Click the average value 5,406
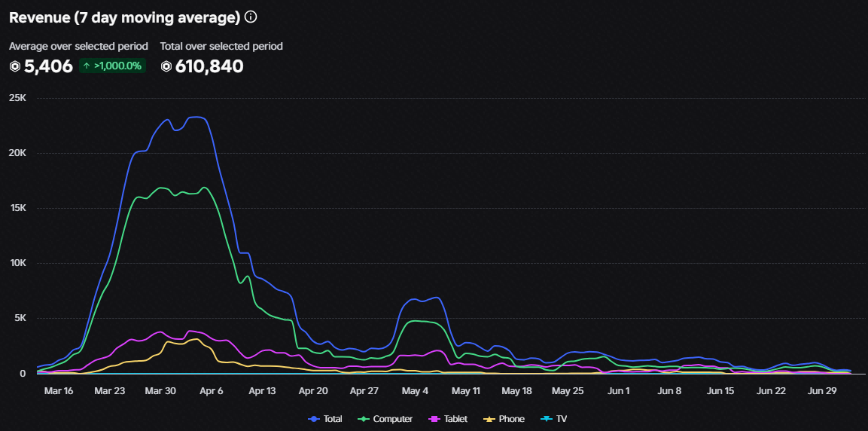This screenshot has height=431, width=868. [48, 66]
